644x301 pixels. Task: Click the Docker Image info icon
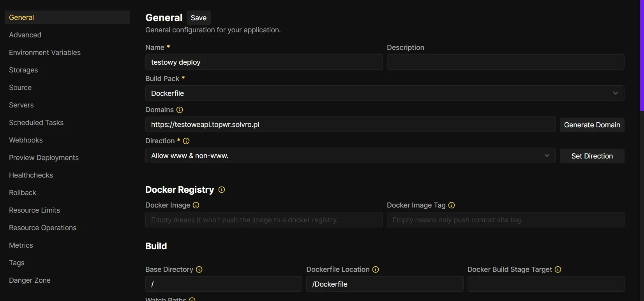coord(196,205)
